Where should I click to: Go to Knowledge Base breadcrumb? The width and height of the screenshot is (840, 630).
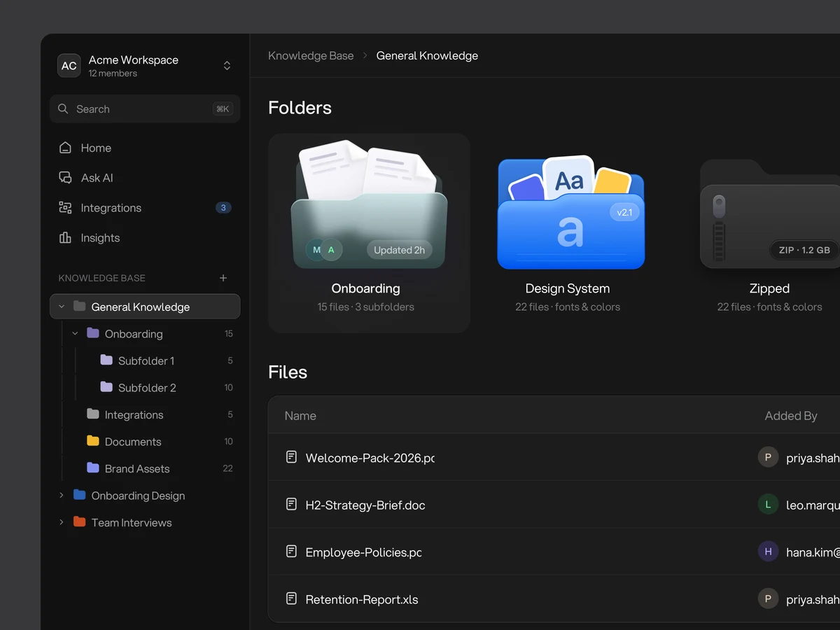coord(311,56)
